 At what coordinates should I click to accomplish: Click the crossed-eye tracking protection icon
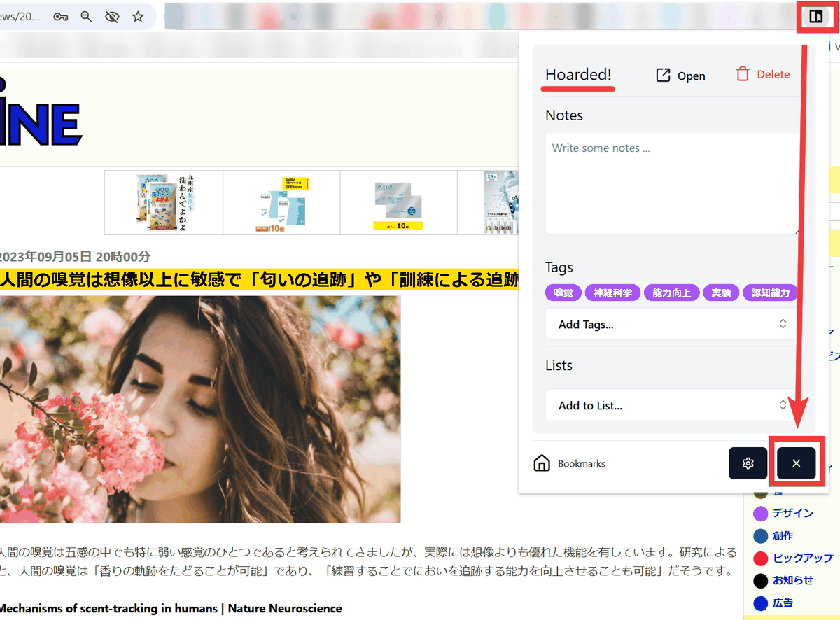112,17
